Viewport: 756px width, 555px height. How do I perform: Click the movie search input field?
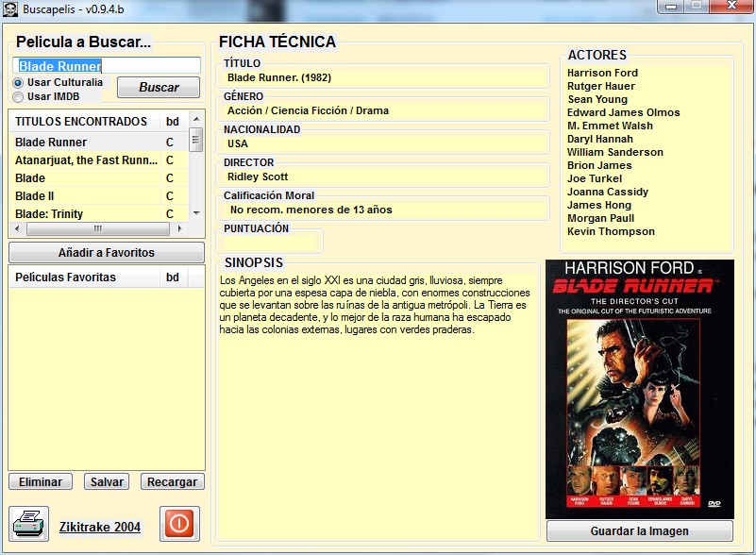(x=107, y=65)
